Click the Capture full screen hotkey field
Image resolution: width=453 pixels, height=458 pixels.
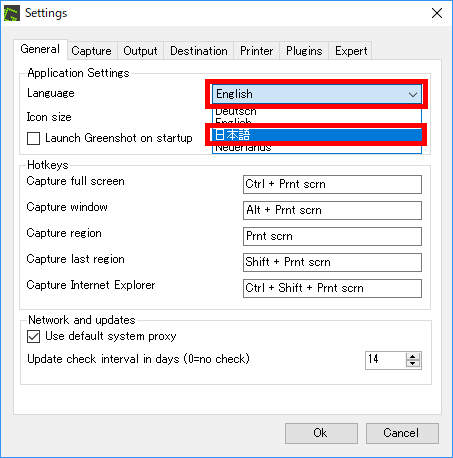pos(332,184)
